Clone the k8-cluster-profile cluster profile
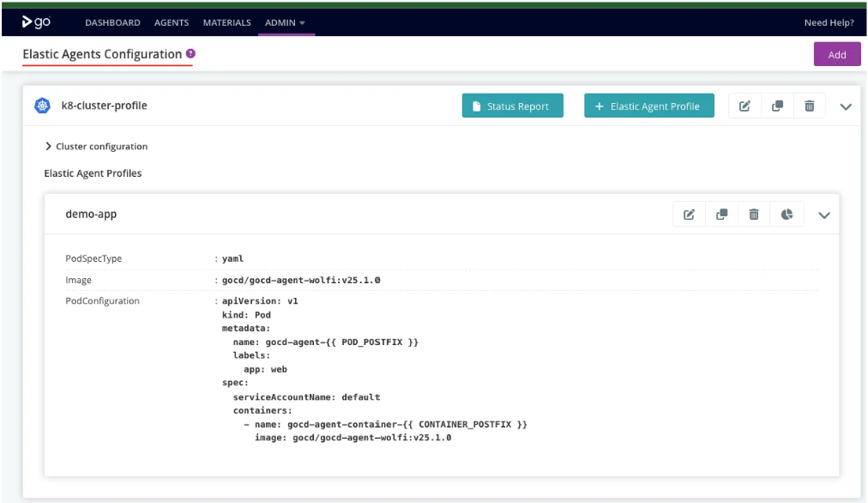868x503 pixels. (x=777, y=106)
